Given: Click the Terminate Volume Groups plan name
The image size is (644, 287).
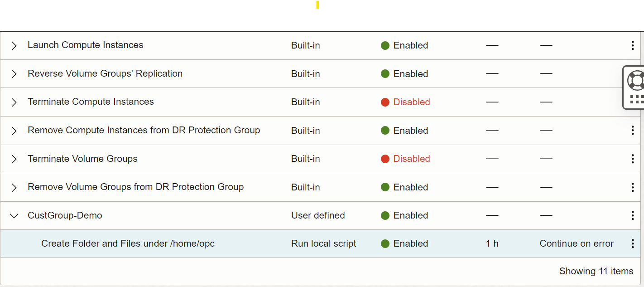Looking at the screenshot, I should [82, 159].
